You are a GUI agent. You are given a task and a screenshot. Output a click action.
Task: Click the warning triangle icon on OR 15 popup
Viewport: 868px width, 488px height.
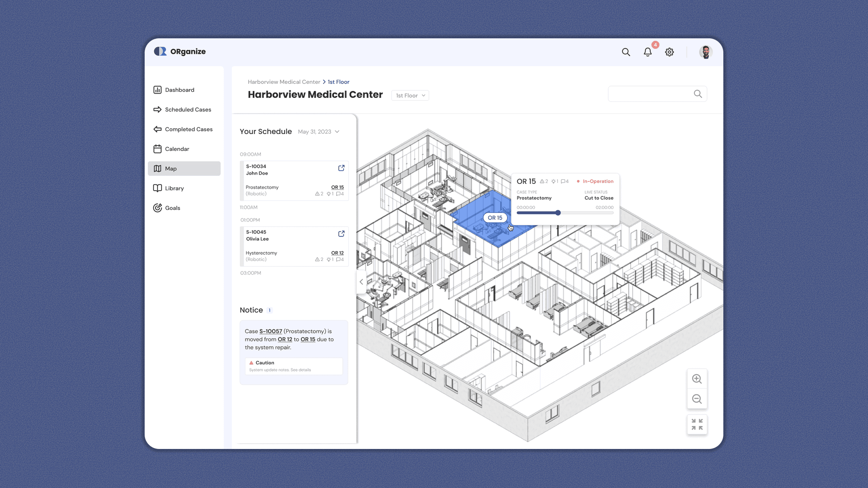[542, 181]
